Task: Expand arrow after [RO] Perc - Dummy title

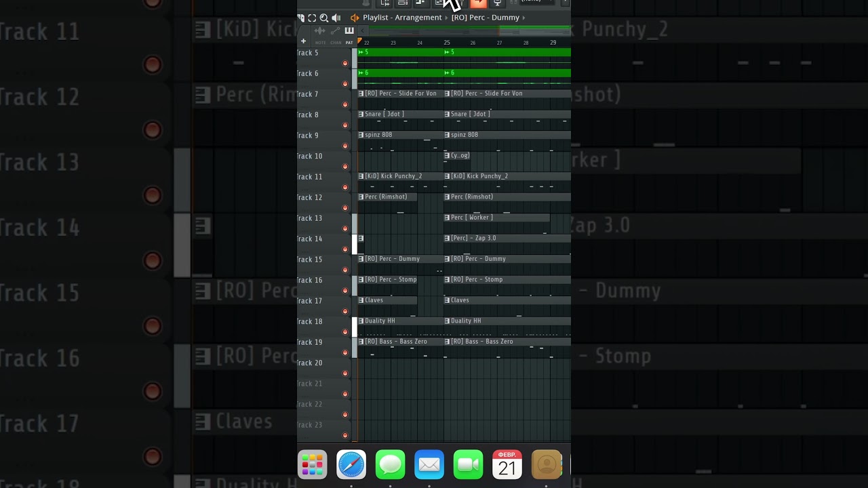Action: [524, 18]
